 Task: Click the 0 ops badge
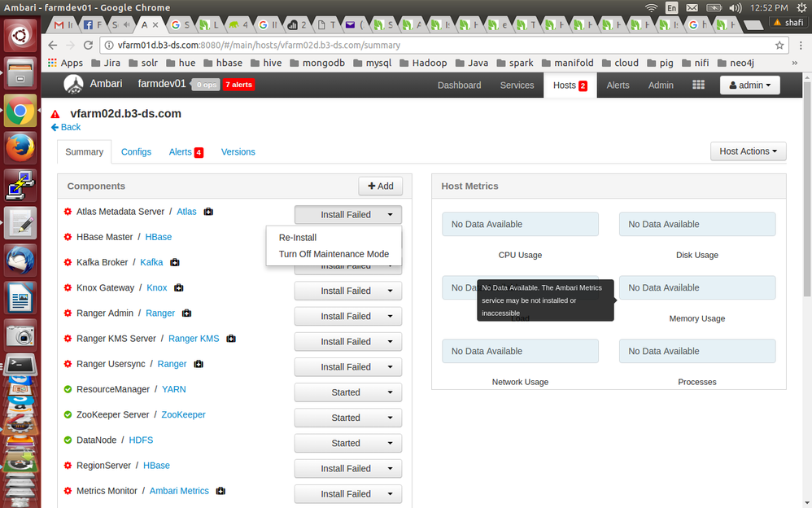[206, 85]
